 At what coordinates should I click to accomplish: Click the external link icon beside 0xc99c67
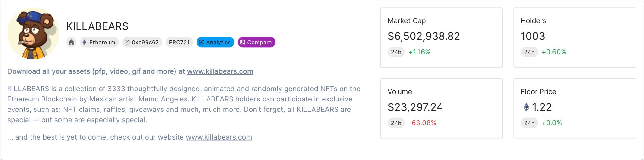[127, 42]
